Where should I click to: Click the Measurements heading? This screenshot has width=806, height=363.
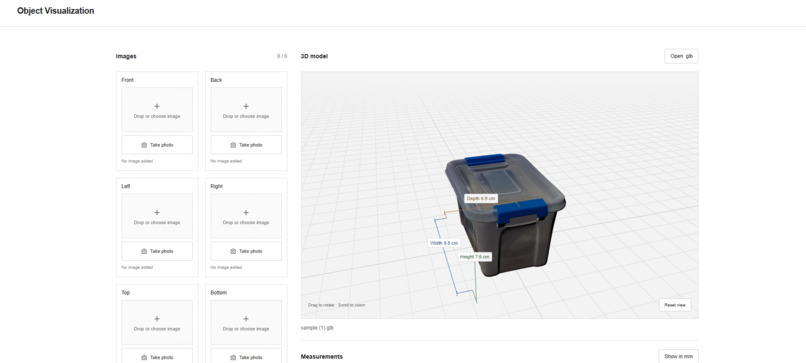tap(321, 357)
